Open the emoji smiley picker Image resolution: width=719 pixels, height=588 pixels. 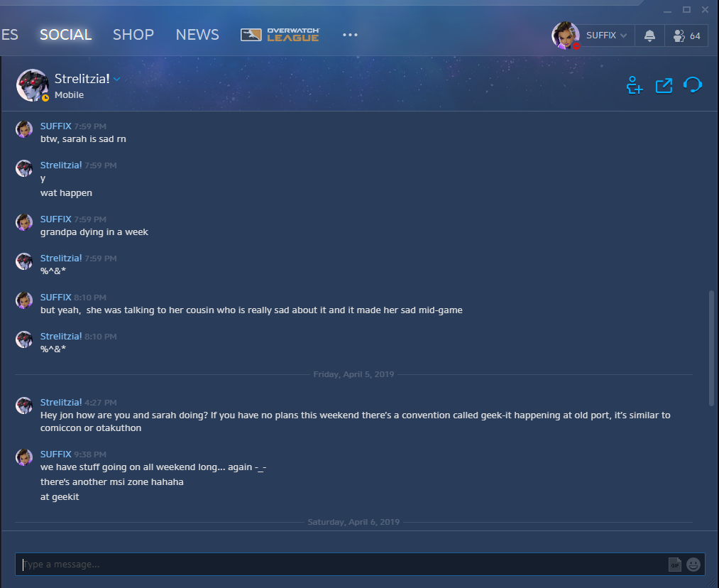[693, 565]
